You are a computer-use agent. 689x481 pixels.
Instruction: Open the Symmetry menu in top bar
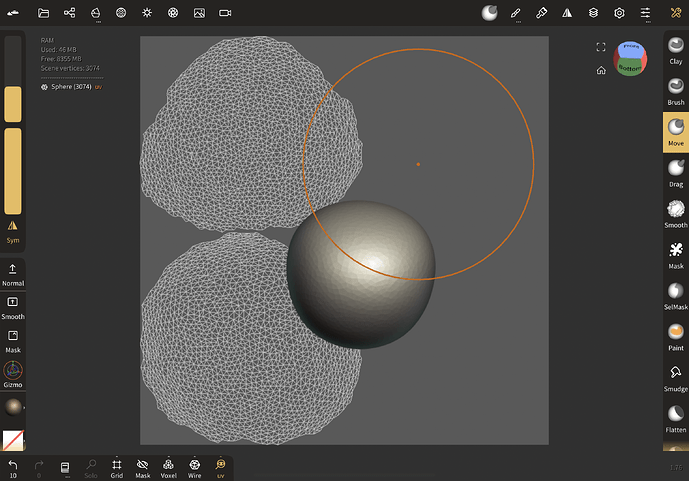567,13
